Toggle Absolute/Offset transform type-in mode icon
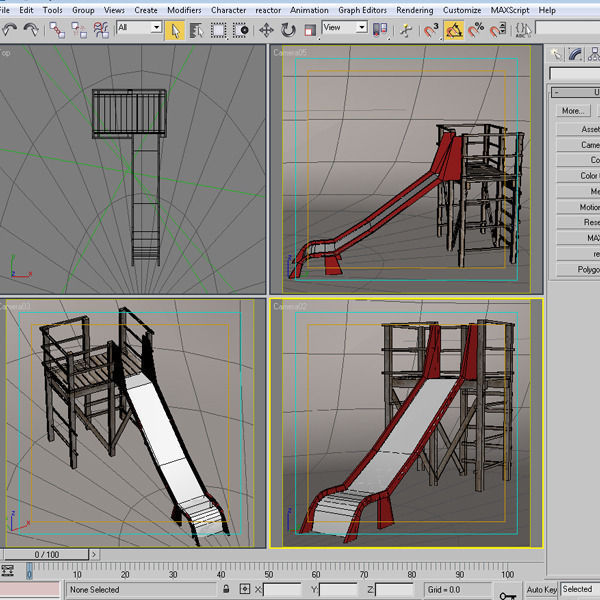Viewport: 600px width, 600px height. click(245, 589)
